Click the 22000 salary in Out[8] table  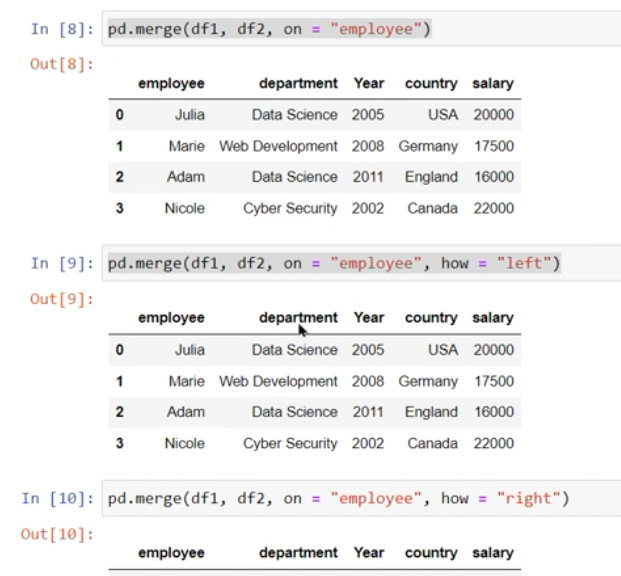point(493,208)
